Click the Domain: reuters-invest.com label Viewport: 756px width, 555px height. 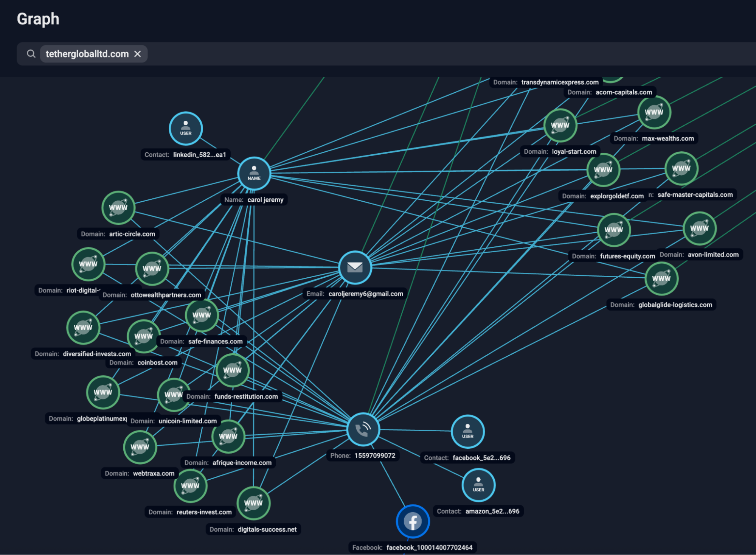coord(190,512)
